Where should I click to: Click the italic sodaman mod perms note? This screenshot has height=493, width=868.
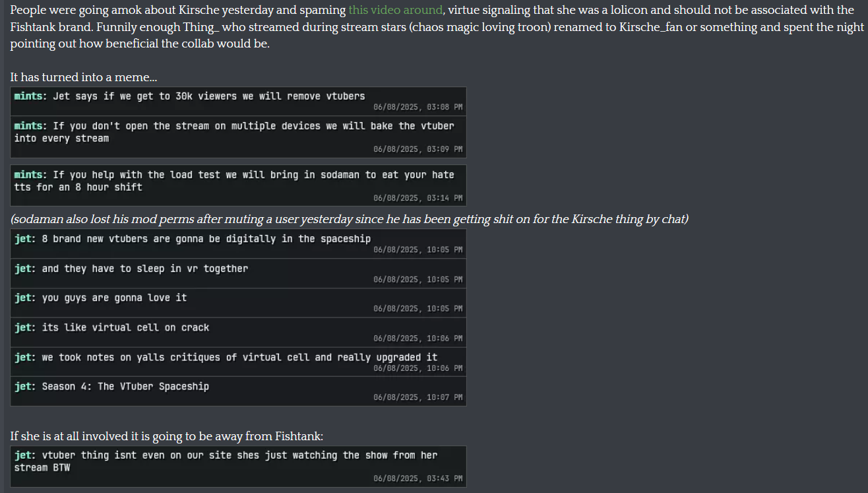[350, 219]
